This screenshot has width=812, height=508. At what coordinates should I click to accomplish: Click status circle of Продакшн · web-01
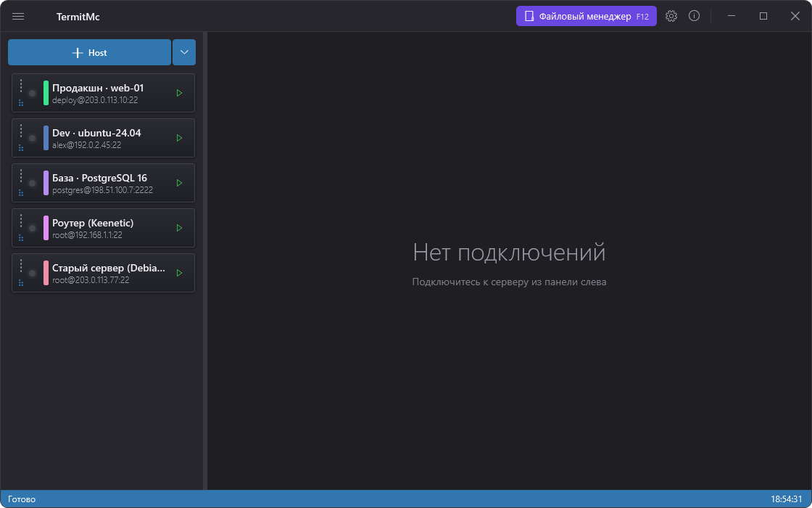tap(32, 94)
